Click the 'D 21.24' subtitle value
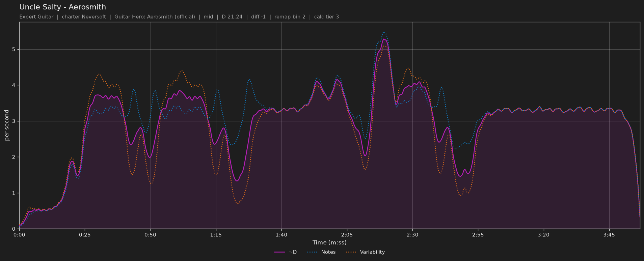Screen dimensions: 644x261 pos(232,17)
